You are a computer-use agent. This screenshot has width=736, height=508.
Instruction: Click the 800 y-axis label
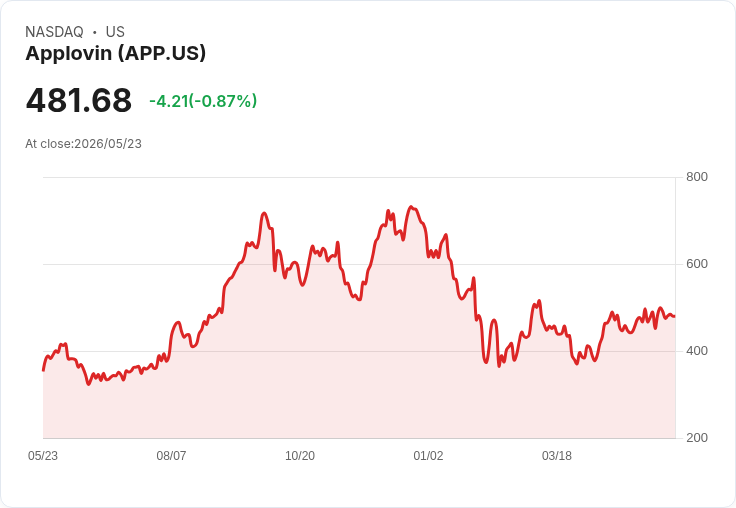[697, 177]
